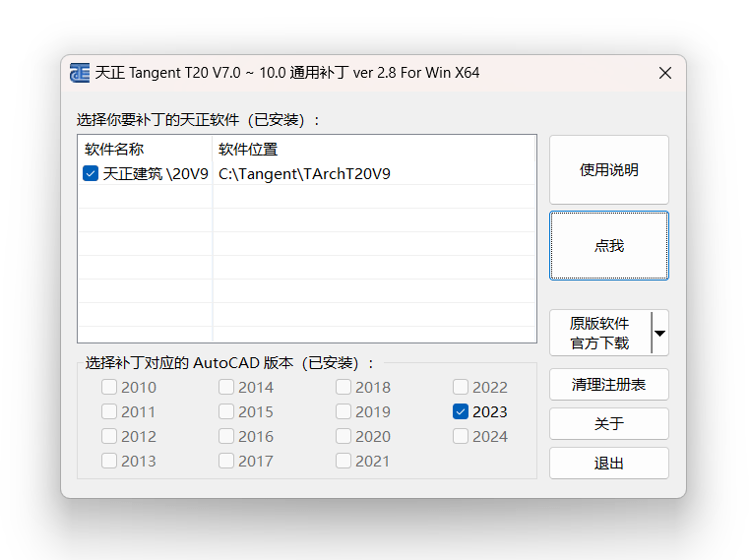Toggle the AutoCAD 2010 checkbox
Screen dimensions: 749x560
[x=109, y=387]
